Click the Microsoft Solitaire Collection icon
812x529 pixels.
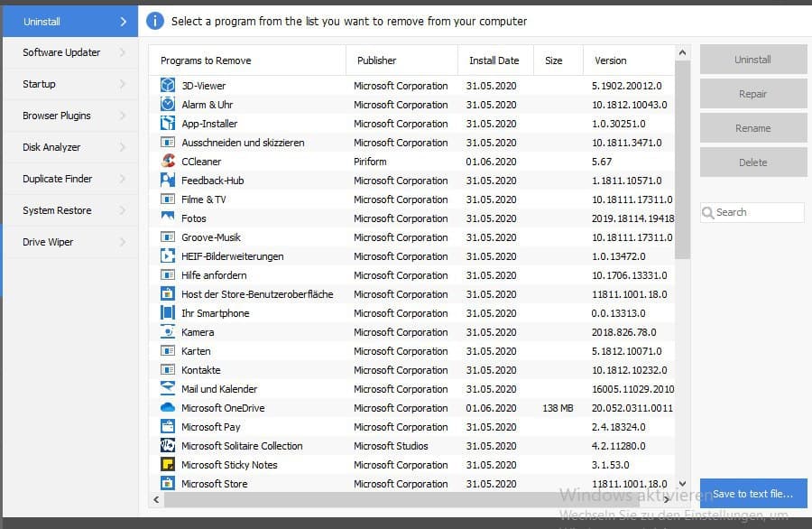(x=167, y=446)
